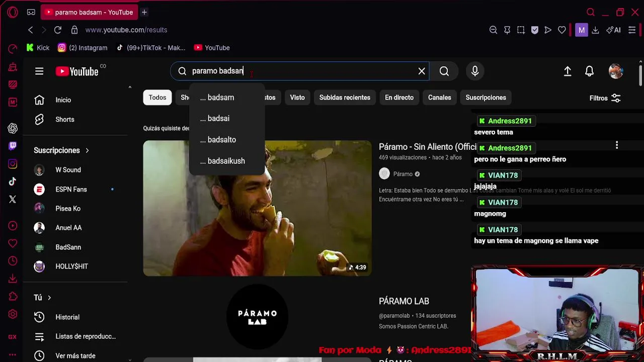The image size is (644, 362).
Task: Take a snapshot with capture icon
Action: pos(521,30)
